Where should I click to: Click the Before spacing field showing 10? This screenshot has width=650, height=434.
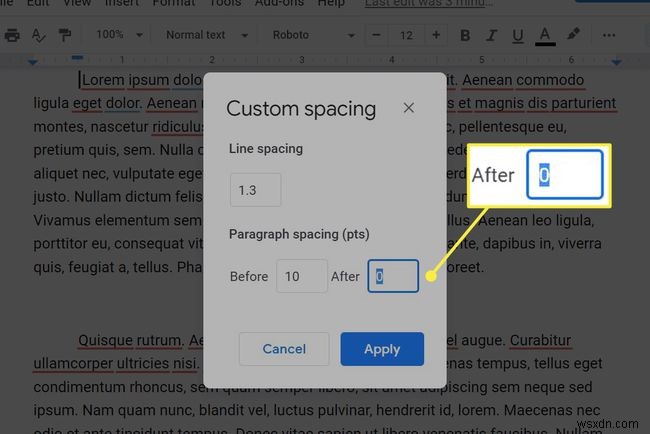point(302,276)
